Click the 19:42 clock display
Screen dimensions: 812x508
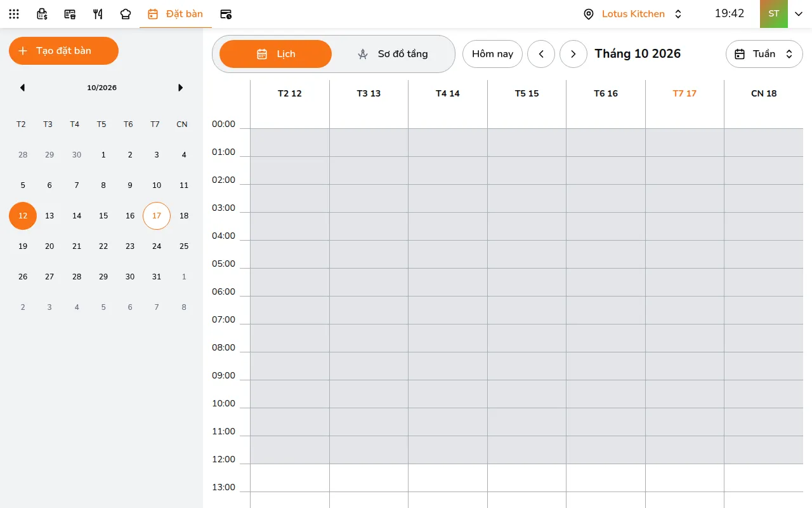point(730,13)
